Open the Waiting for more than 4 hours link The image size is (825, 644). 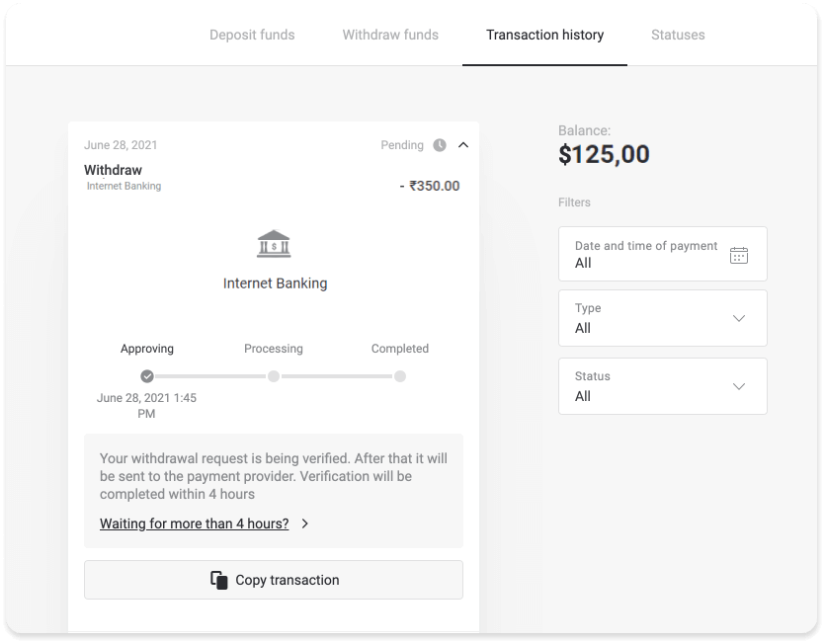click(x=194, y=523)
